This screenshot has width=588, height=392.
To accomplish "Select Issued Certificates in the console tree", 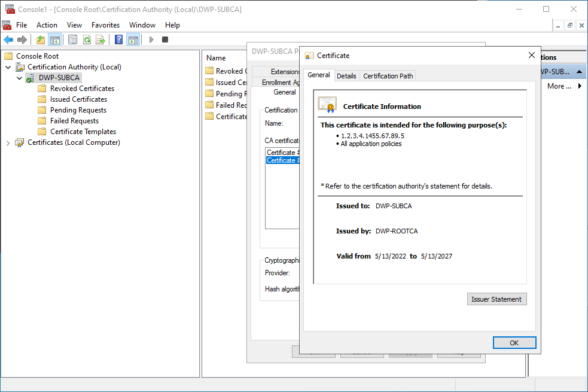I will 78,99.
